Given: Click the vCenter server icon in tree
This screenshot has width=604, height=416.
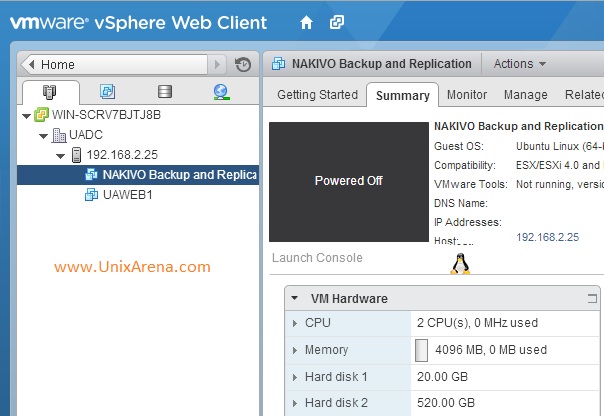Looking at the screenshot, I should click(41, 115).
